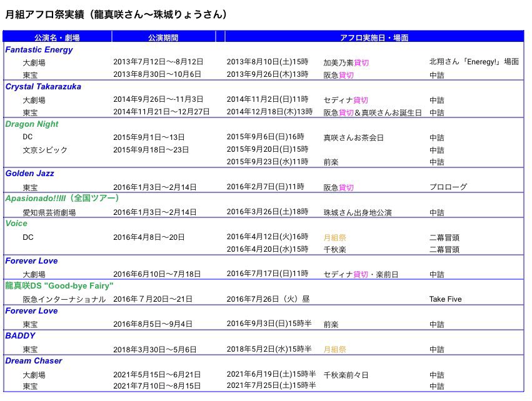Click the period 2018年3月30日〜5月6日
The image size is (532, 401).
click(x=155, y=350)
